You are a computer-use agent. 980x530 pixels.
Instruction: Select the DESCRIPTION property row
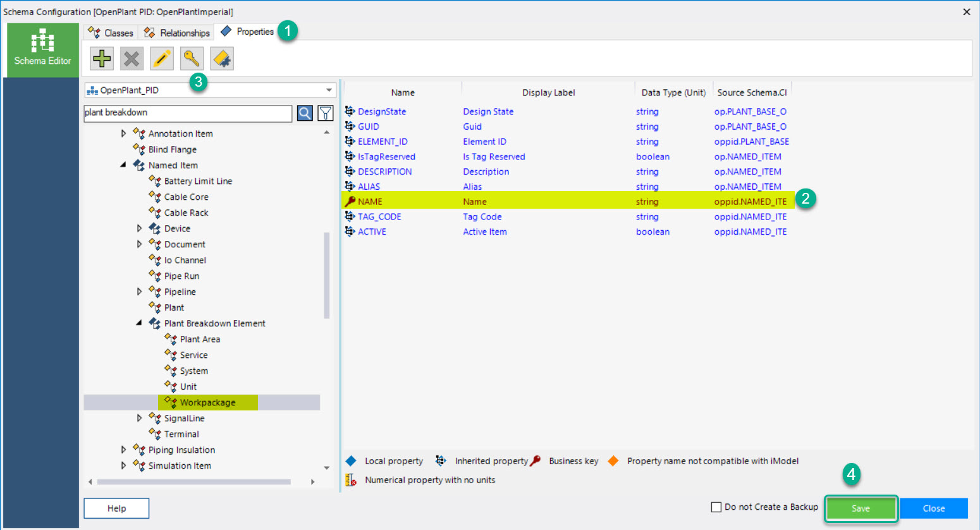pos(568,171)
